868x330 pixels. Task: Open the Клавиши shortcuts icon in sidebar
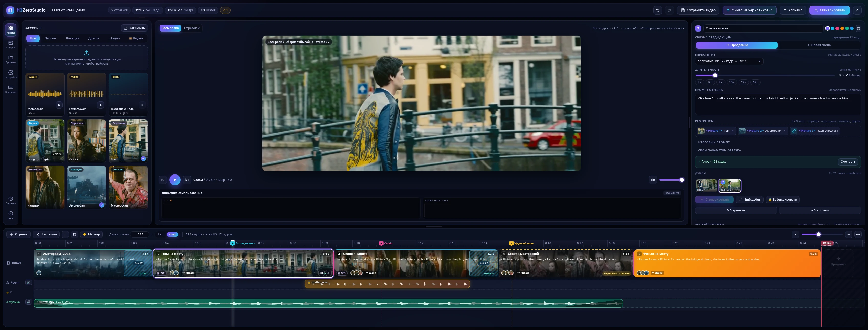pos(11,89)
